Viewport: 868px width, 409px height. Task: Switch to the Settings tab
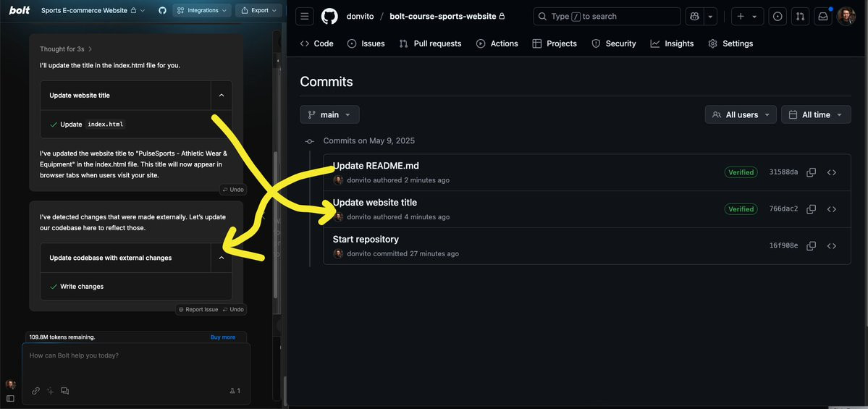(x=730, y=43)
